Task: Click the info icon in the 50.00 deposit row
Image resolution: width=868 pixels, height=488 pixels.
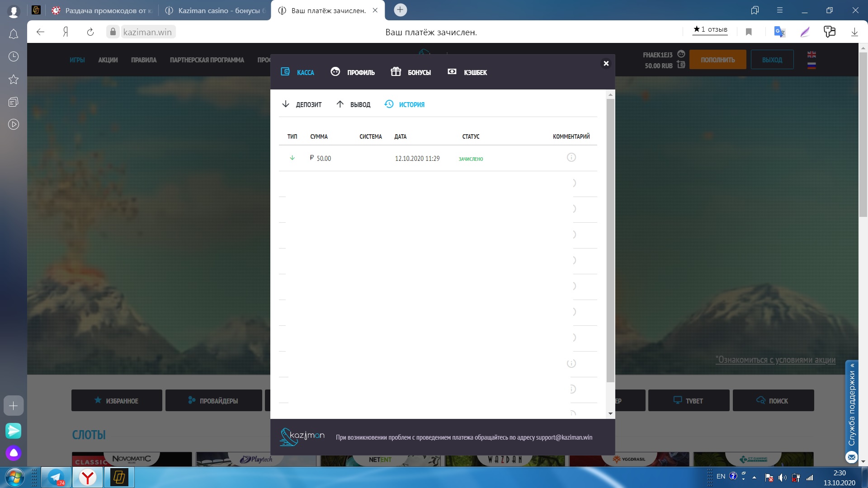Action: coord(571,158)
